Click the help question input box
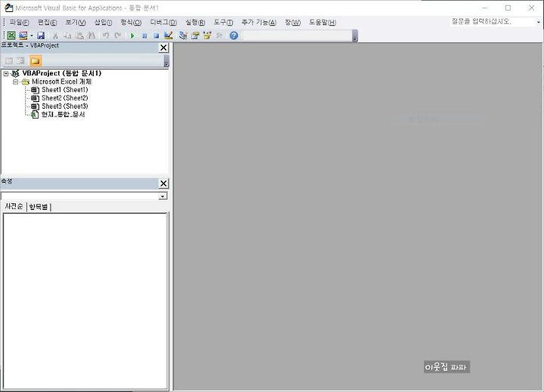This screenshot has width=544, height=392. (493, 21)
